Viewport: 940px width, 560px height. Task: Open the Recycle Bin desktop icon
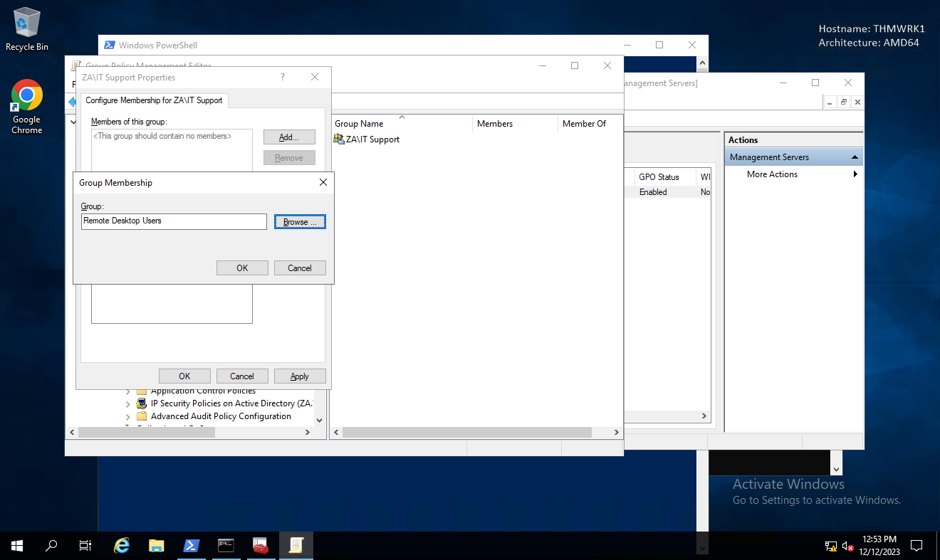click(x=27, y=29)
